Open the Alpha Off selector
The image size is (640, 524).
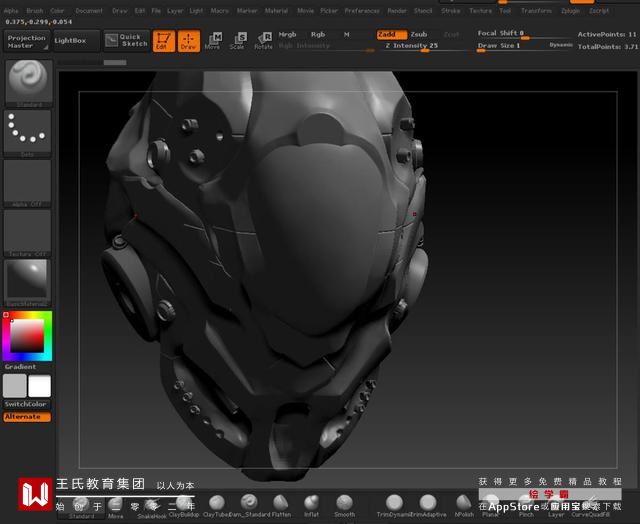pos(27,182)
